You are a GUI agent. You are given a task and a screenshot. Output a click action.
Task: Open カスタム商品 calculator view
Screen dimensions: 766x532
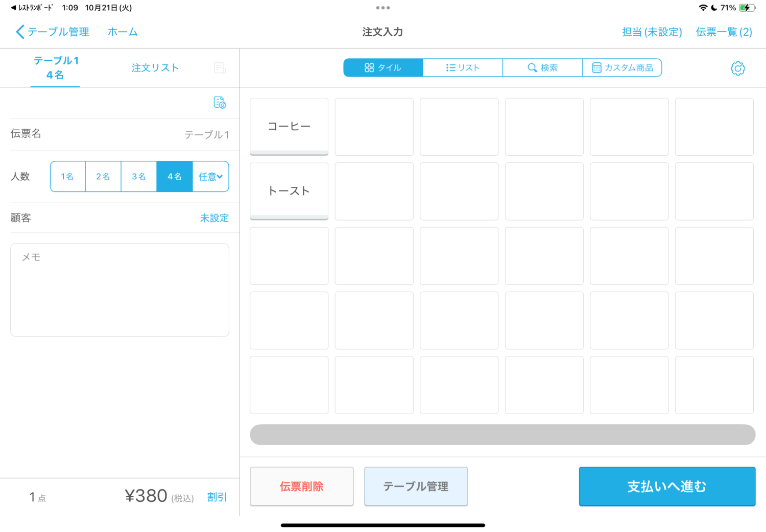coord(622,68)
